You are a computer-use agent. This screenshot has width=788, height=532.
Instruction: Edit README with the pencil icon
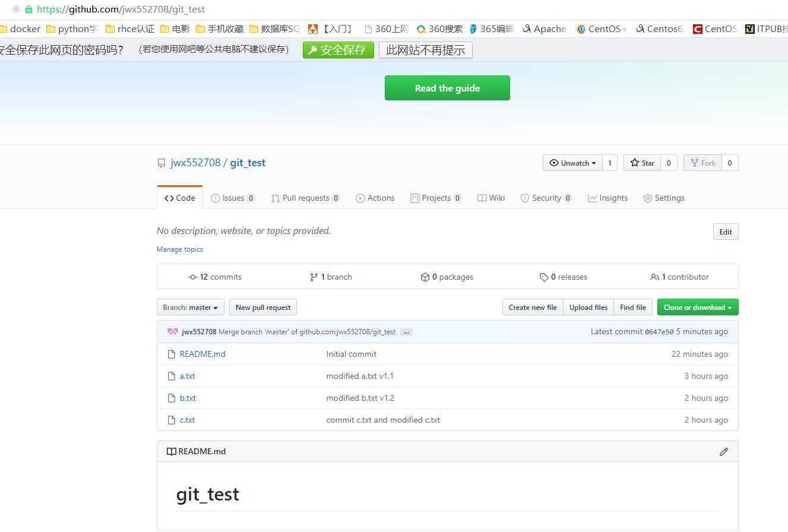click(723, 452)
